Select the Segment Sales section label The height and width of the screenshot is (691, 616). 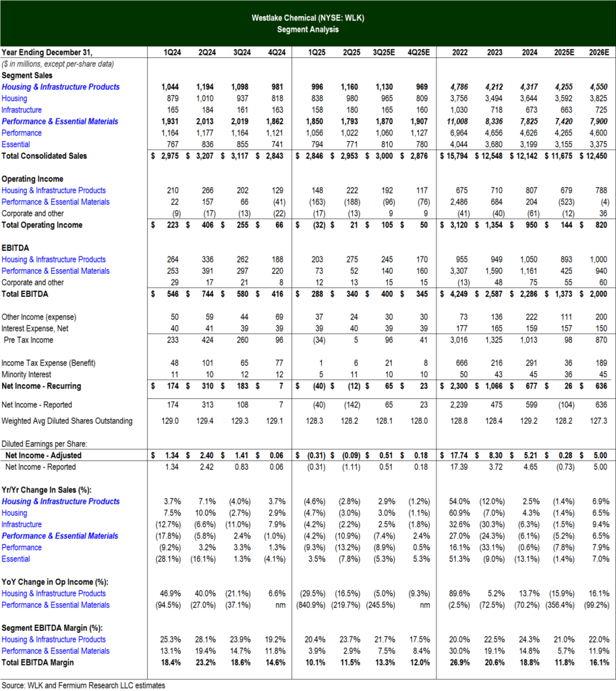(27, 76)
